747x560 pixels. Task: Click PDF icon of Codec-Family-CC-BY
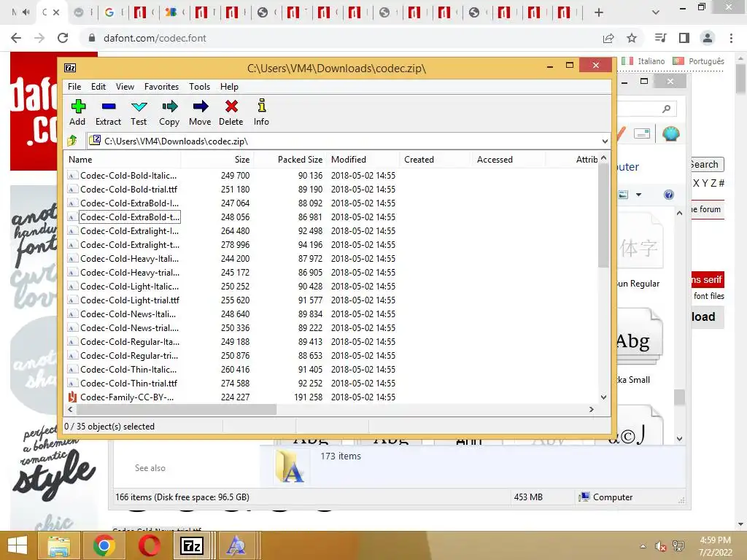72,397
